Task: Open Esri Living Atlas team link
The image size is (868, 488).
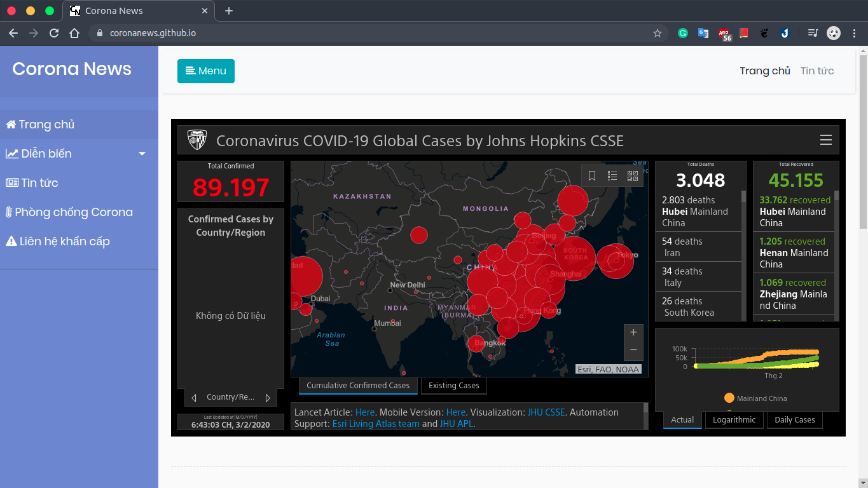Action: pyautogui.click(x=376, y=424)
